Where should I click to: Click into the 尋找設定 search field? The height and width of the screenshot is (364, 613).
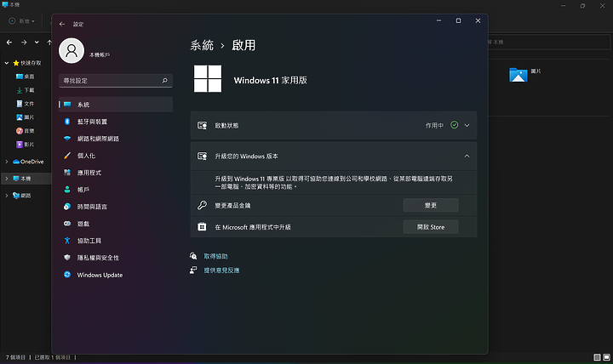116,81
